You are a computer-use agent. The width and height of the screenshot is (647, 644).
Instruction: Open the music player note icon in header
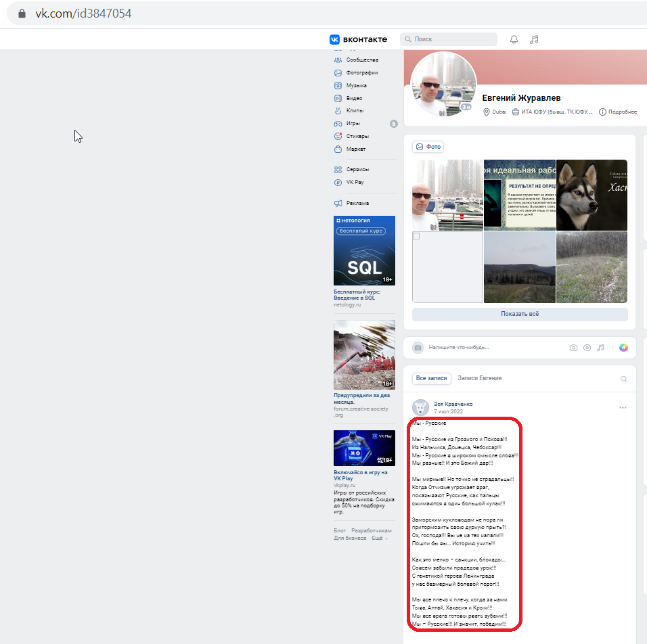pyautogui.click(x=534, y=39)
